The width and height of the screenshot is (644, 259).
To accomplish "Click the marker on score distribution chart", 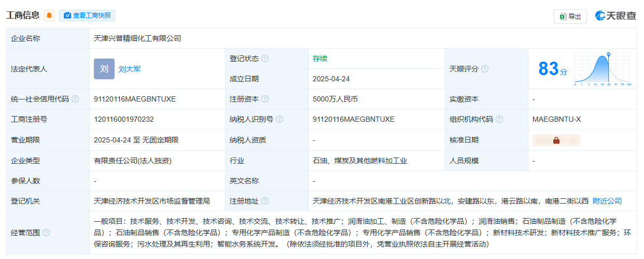I will (x=608, y=54).
